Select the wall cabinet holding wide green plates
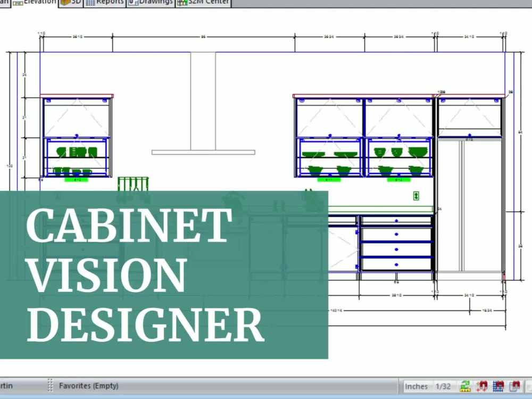The height and width of the screenshot is (399, 532). click(329, 137)
